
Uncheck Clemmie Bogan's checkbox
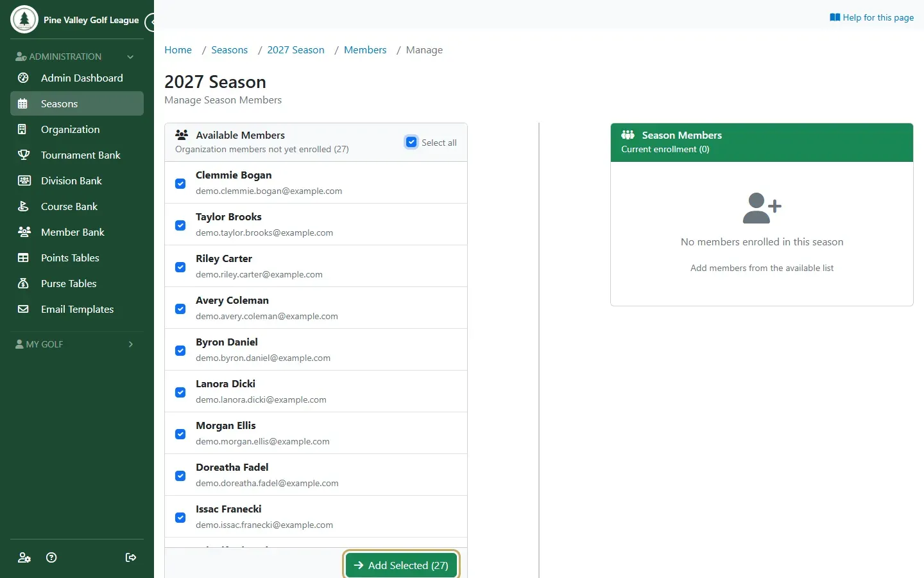[x=180, y=184]
